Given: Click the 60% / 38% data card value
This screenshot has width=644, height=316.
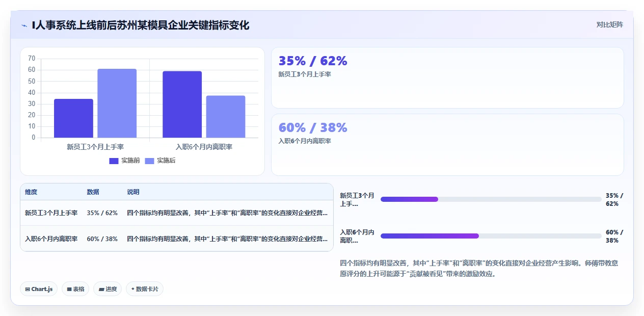Looking at the screenshot, I should tap(313, 127).
